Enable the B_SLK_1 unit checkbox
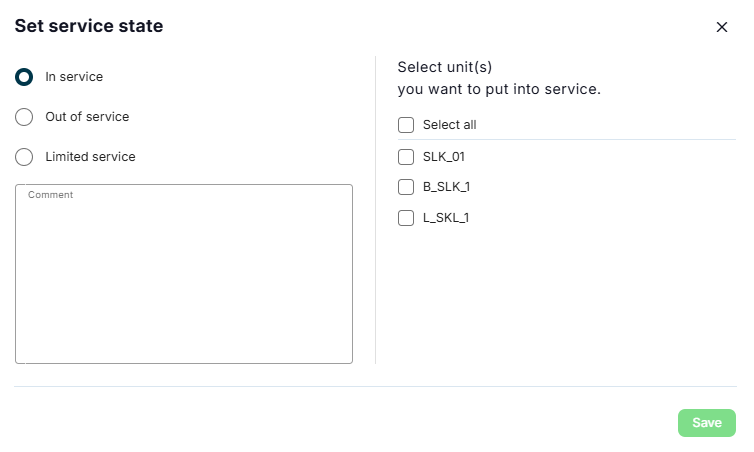The image size is (754, 452). 406,187
